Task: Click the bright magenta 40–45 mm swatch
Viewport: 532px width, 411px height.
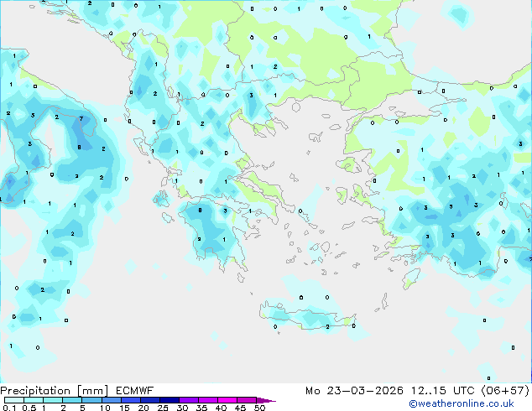Action: (x=227, y=400)
